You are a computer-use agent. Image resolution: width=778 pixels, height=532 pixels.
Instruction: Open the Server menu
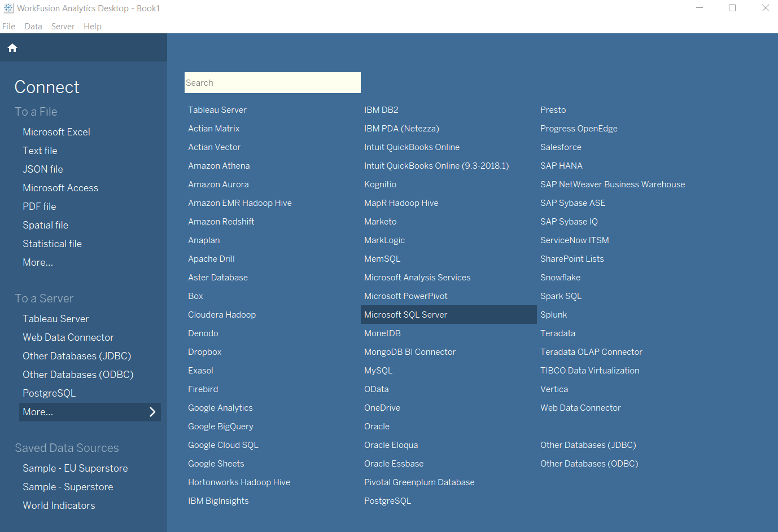click(63, 27)
